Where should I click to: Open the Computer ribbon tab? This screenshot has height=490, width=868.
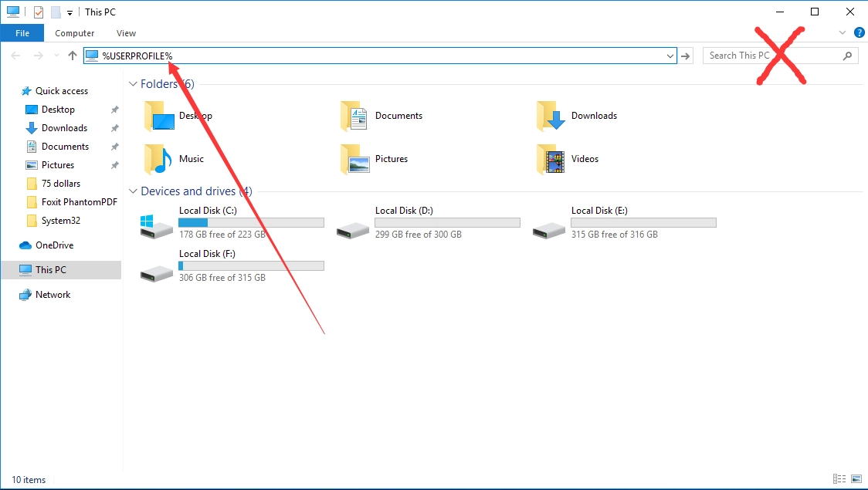point(74,33)
